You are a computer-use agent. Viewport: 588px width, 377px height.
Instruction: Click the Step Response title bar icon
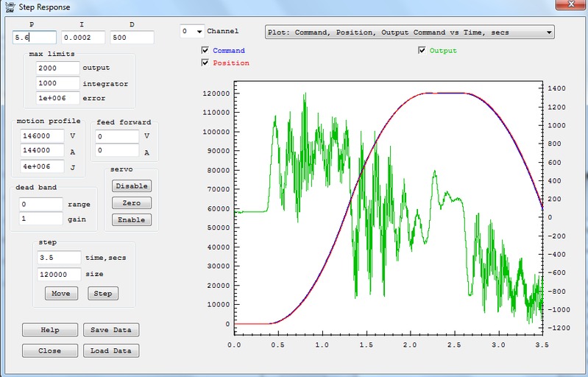[8, 7]
